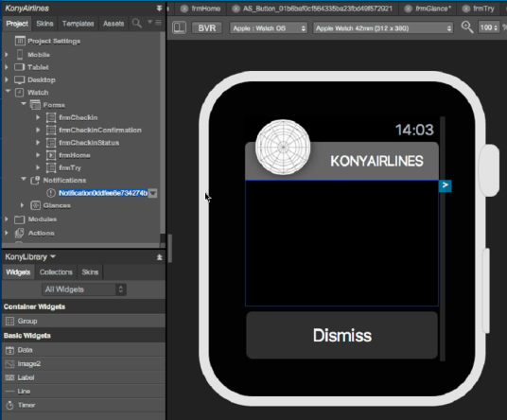Collapse the Forms node
The width and height of the screenshot is (507, 420).
click(24, 104)
